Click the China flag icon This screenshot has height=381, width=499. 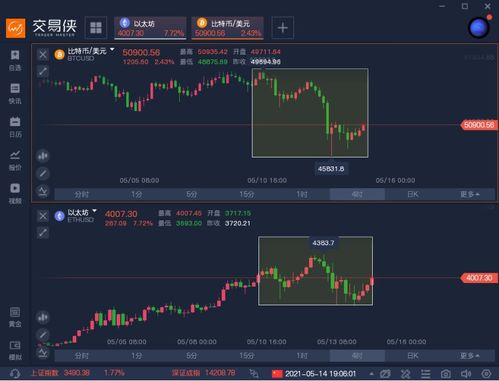(x=277, y=374)
